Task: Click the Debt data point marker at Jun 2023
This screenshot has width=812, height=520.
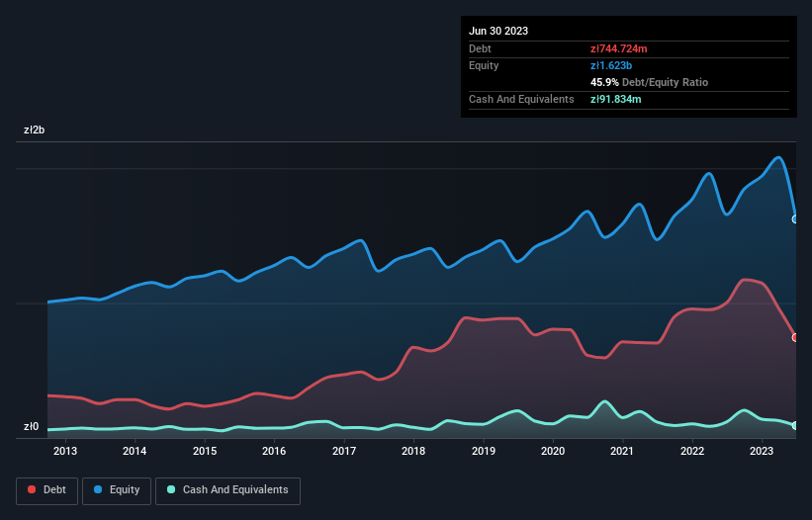Action: (x=795, y=337)
